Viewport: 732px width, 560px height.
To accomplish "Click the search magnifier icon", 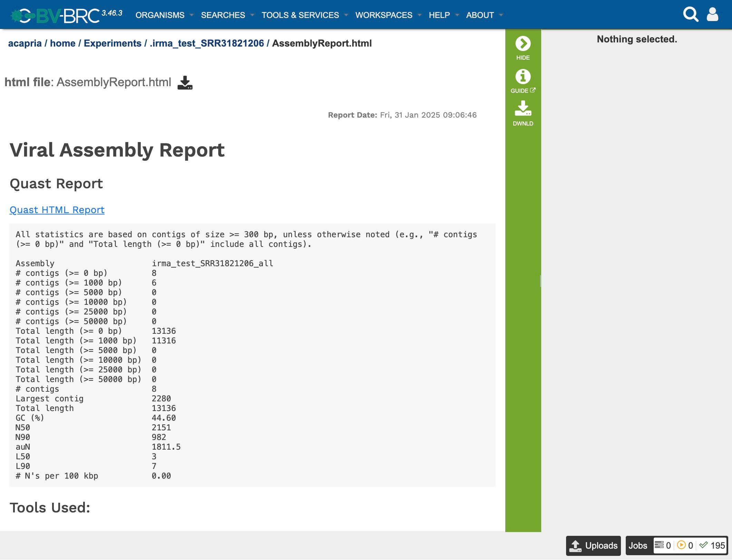I will click(x=690, y=14).
